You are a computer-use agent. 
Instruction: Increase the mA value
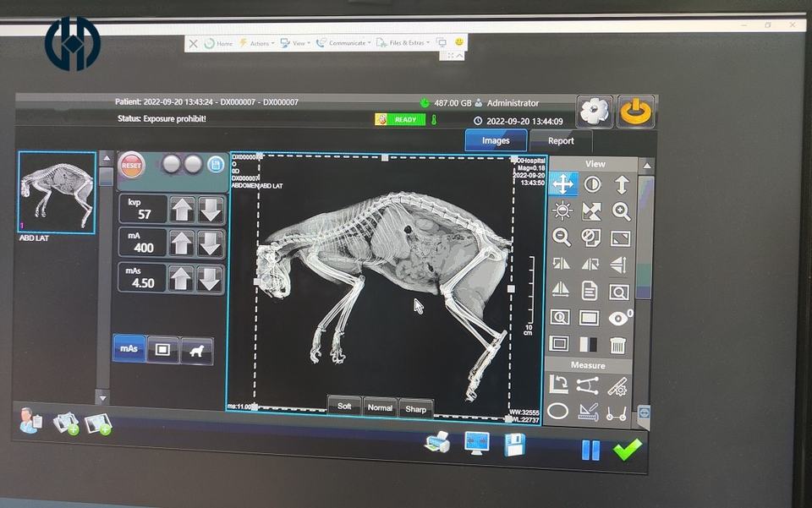[182, 243]
